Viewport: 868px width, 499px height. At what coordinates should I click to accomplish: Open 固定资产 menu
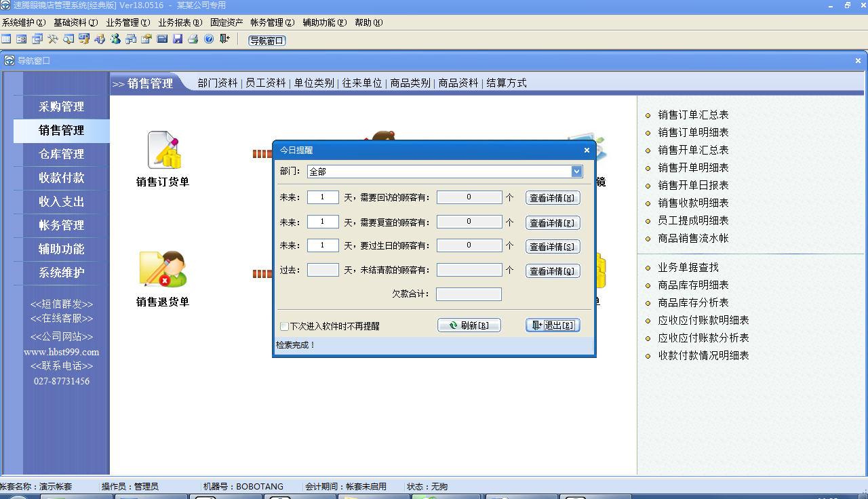coord(226,22)
